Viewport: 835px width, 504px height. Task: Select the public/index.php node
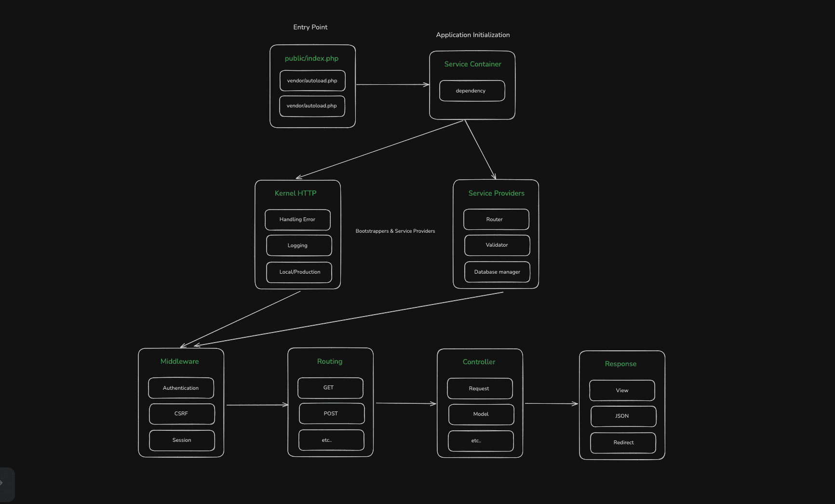(311, 58)
